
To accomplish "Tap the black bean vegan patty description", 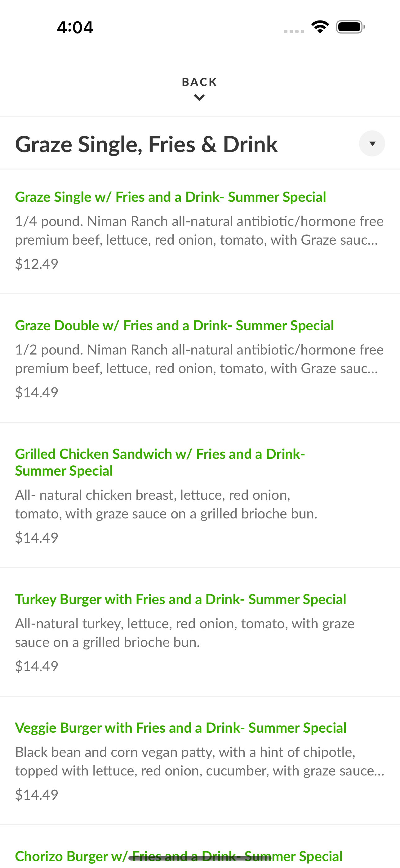I will 200,761.
